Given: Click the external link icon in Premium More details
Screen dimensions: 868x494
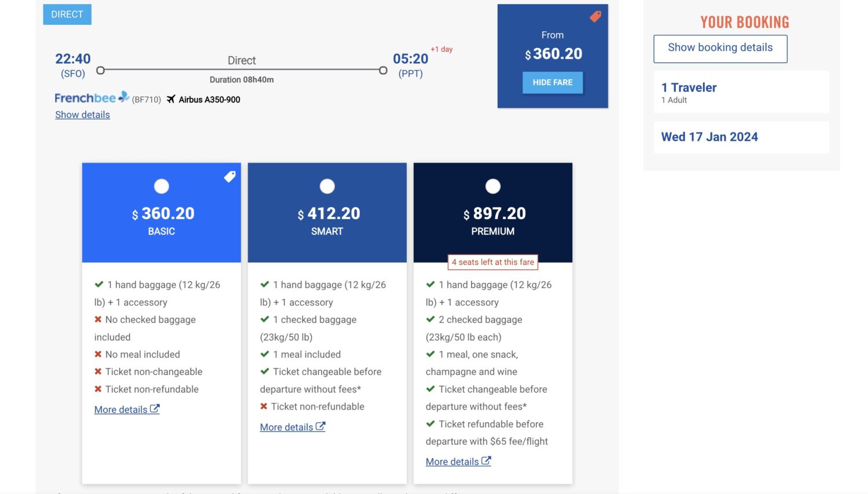Looking at the screenshot, I should [486, 461].
